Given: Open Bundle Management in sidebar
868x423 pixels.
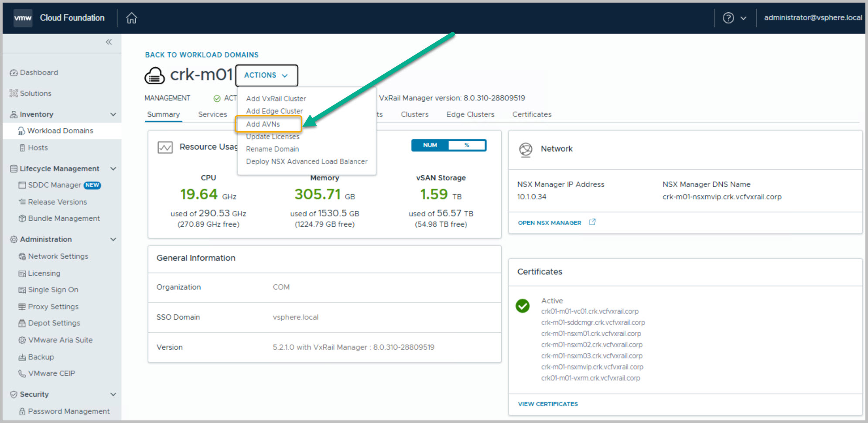Looking at the screenshot, I should [64, 218].
